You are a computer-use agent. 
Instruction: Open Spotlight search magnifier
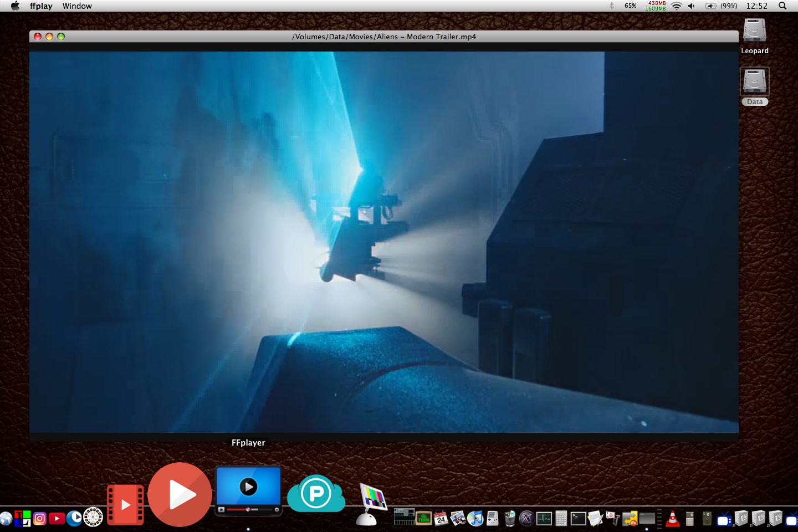782,6
